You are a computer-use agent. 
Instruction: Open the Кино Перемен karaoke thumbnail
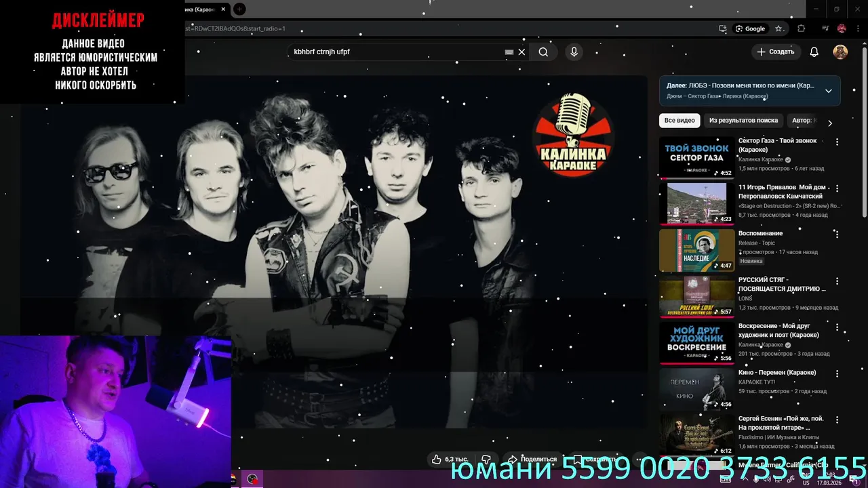(x=696, y=389)
